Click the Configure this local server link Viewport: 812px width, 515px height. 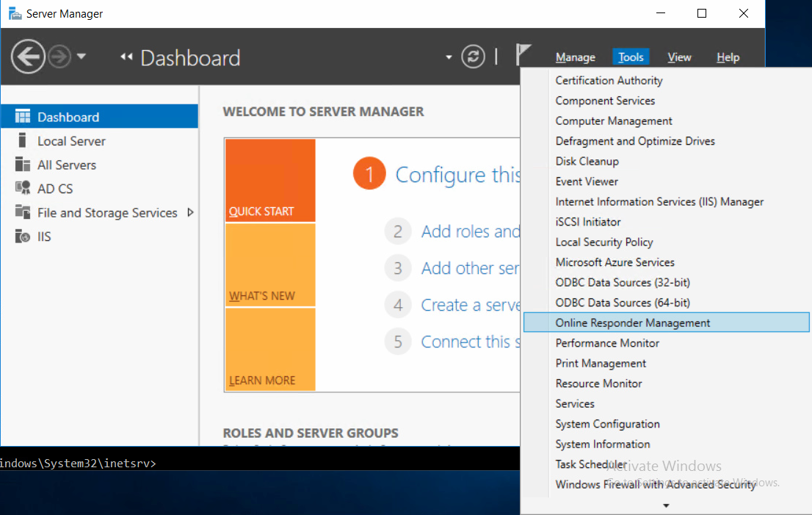tap(457, 175)
